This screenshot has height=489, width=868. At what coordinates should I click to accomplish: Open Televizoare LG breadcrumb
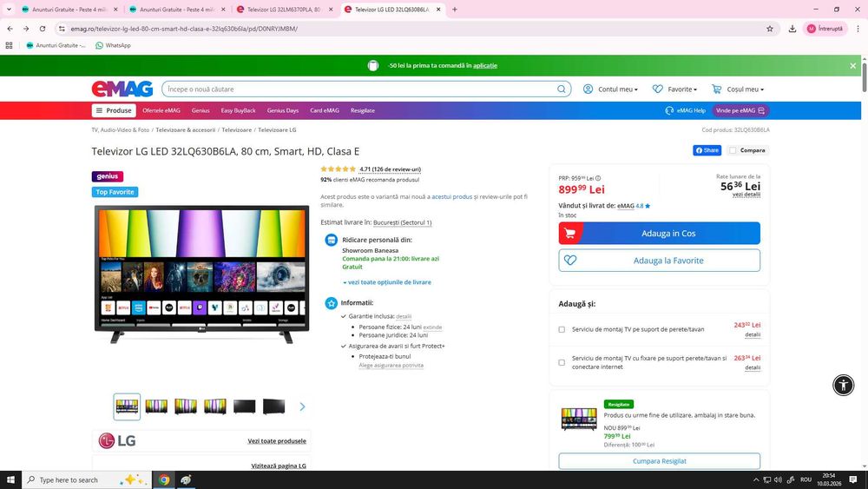[x=277, y=130]
